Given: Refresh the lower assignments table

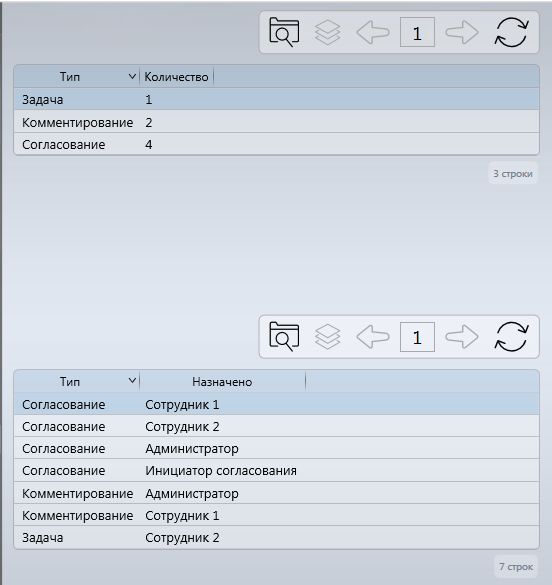Looking at the screenshot, I should point(511,337).
